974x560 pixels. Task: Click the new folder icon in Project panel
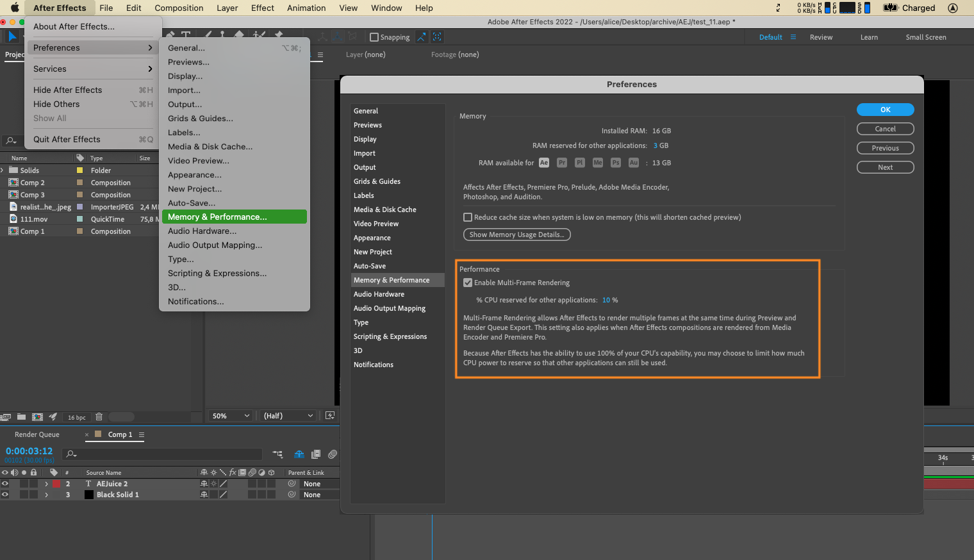pos(21,416)
